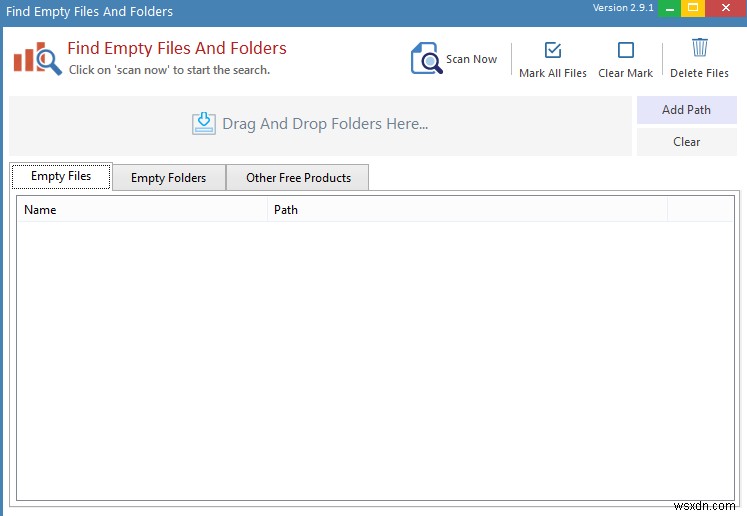747x516 pixels.
Task: Click the red Find Empty Files And Folders heading
Action: (177, 48)
